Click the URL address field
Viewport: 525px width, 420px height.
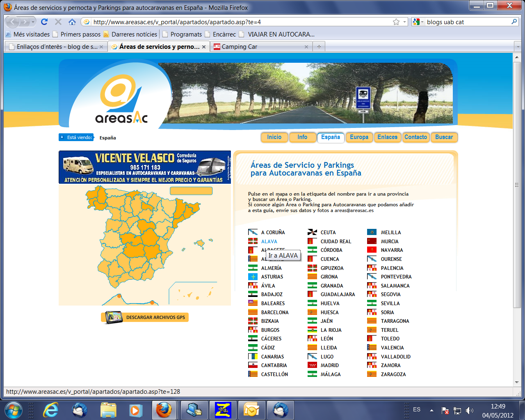tap(238, 22)
